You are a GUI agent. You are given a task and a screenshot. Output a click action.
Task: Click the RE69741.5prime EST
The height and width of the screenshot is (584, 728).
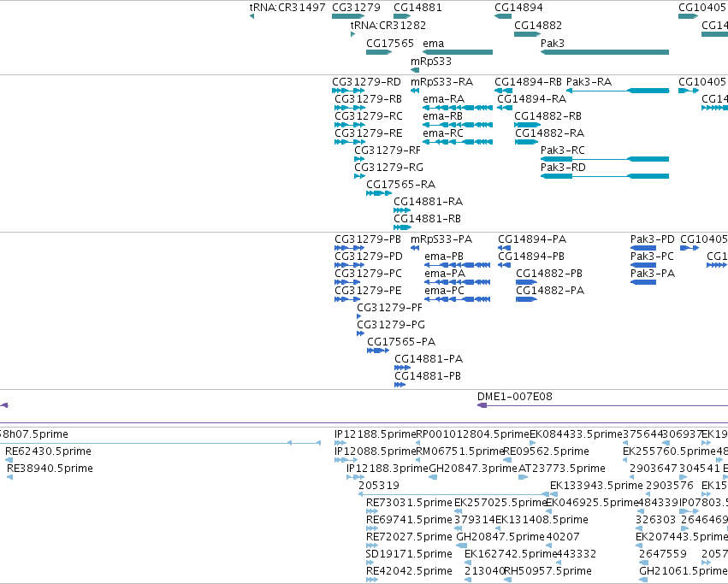[372, 528]
